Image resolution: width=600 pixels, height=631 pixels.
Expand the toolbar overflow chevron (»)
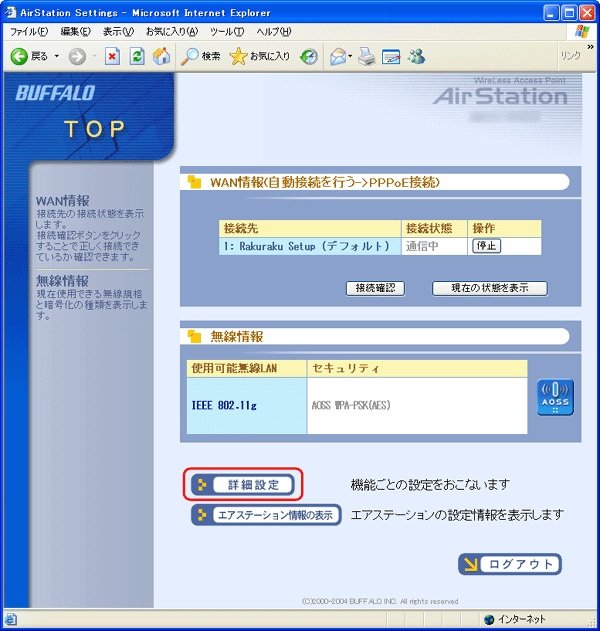[590, 47]
